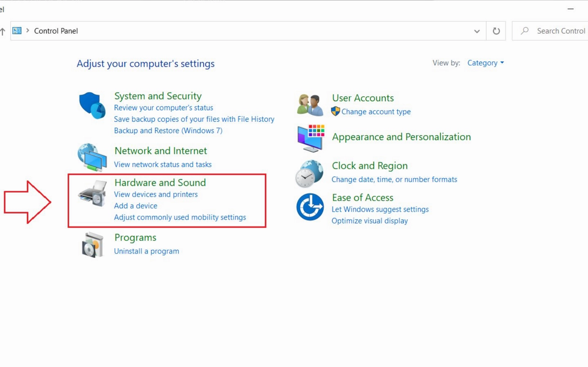Click the System and Security shield icon

pyautogui.click(x=92, y=105)
